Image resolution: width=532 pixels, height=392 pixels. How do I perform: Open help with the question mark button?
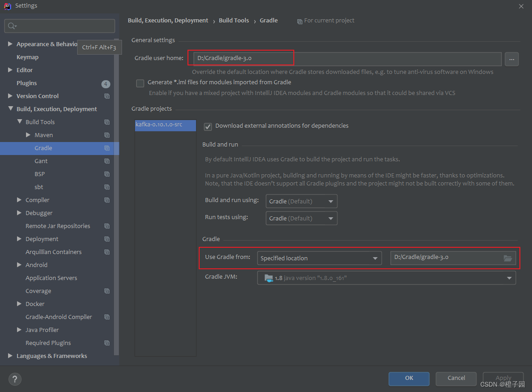[x=15, y=379]
